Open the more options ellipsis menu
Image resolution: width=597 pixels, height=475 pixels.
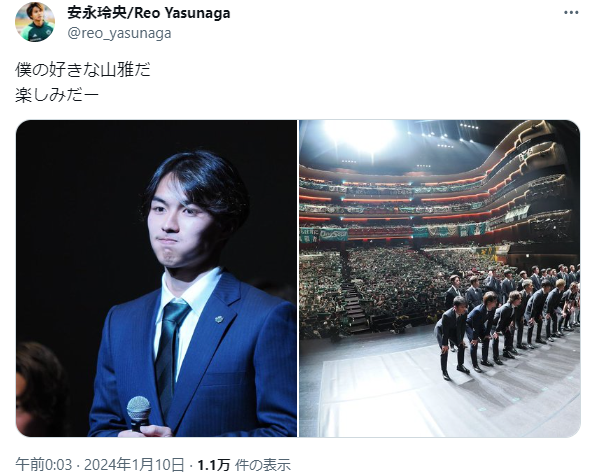(571, 13)
